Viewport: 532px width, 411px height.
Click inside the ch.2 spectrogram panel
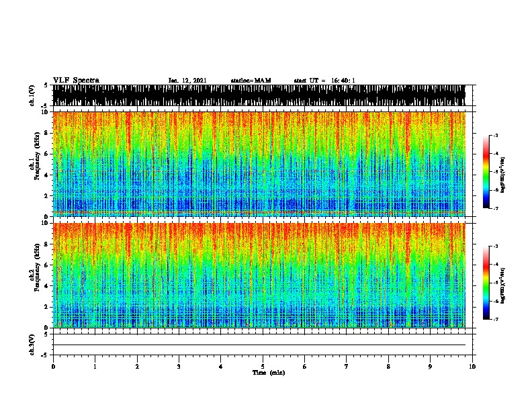259,275
